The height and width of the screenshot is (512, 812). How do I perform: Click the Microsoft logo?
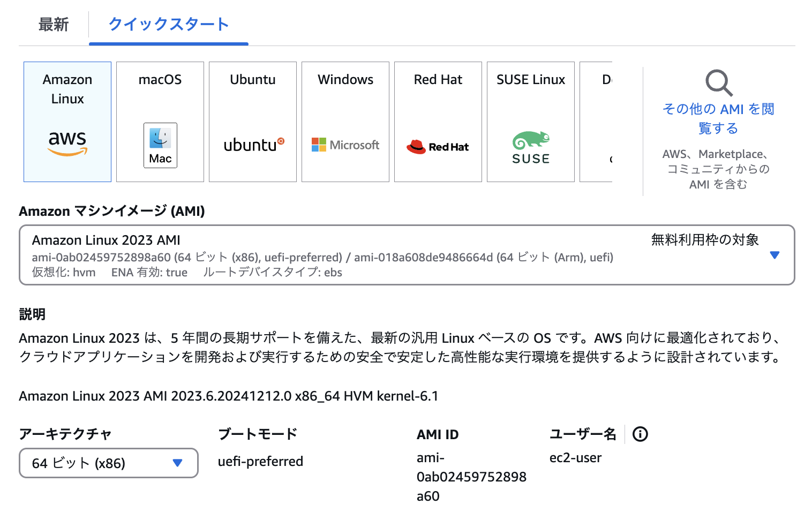pos(345,145)
